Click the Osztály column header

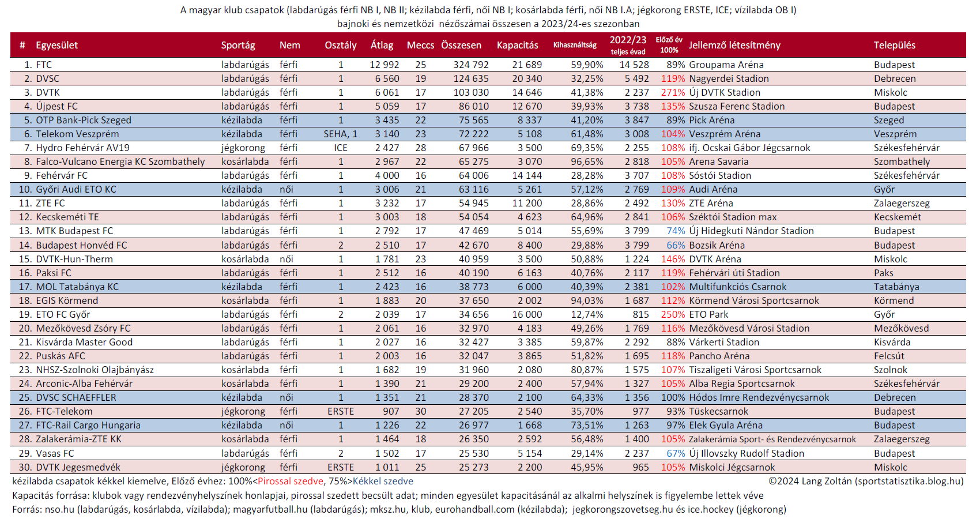coord(341,45)
